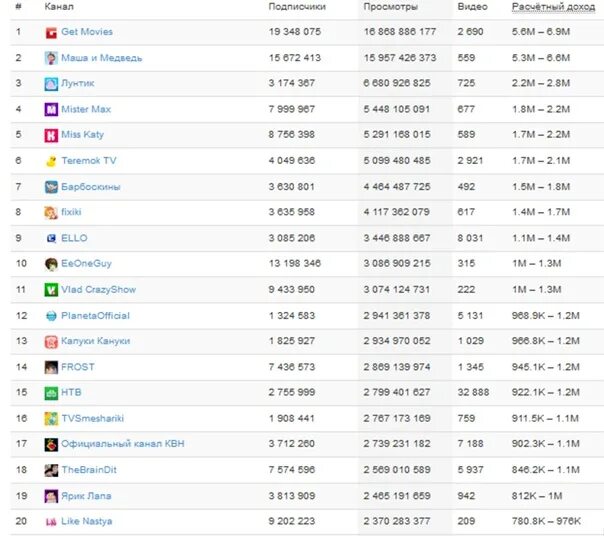The image size is (604, 536).
Task: Click the Официальный канал КВН avatar
Action: tap(51, 445)
